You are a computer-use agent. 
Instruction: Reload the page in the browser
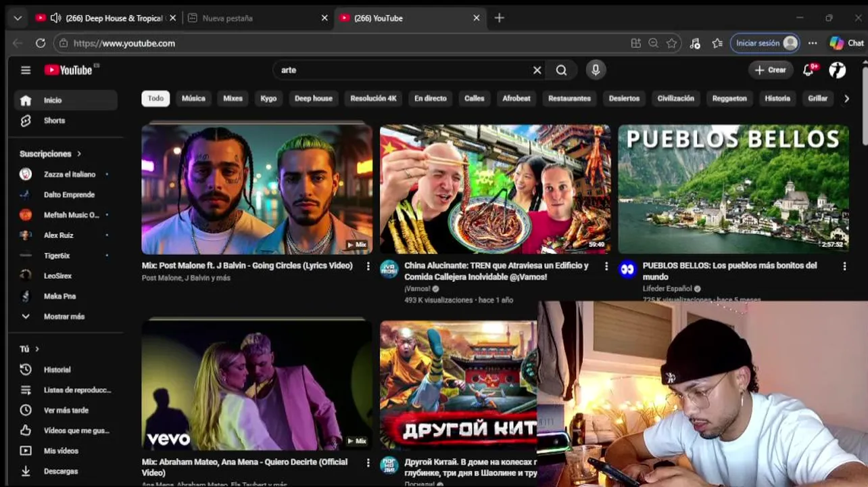click(41, 43)
